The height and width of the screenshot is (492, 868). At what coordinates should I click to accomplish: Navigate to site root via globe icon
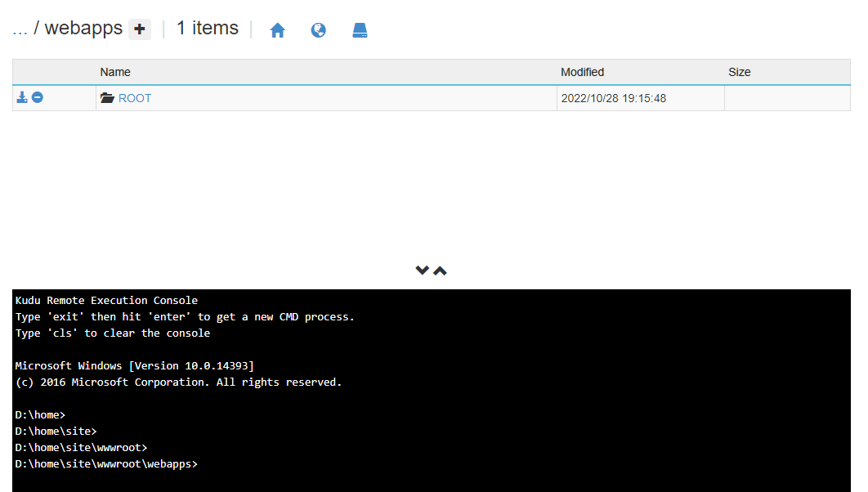(x=318, y=29)
